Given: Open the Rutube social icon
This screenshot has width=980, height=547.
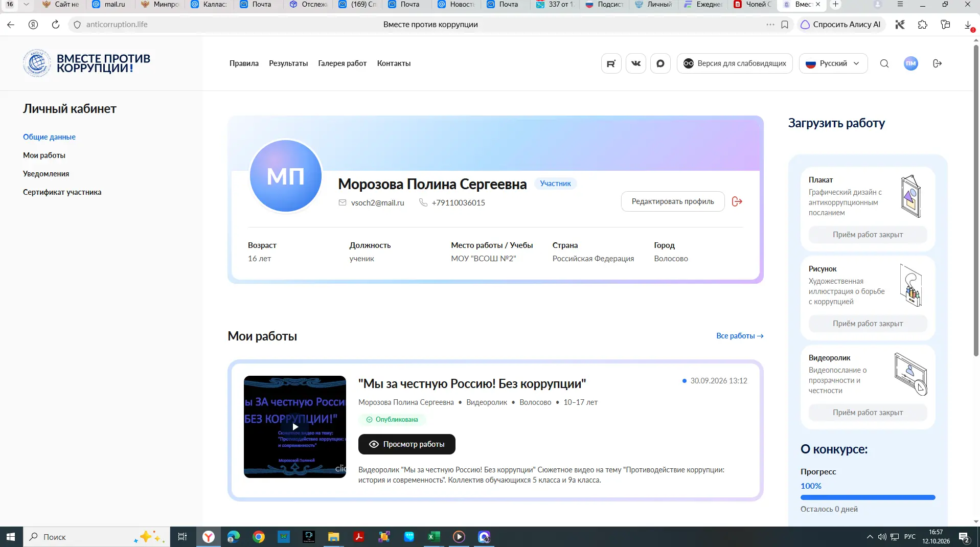Looking at the screenshot, I should 611,63.
